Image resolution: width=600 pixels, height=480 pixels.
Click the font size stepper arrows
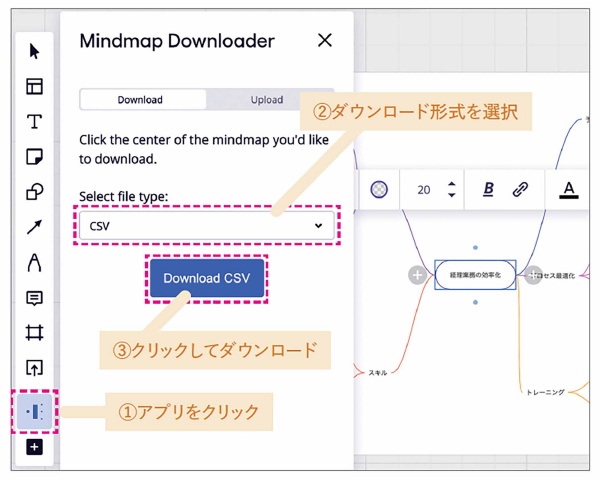451,188
